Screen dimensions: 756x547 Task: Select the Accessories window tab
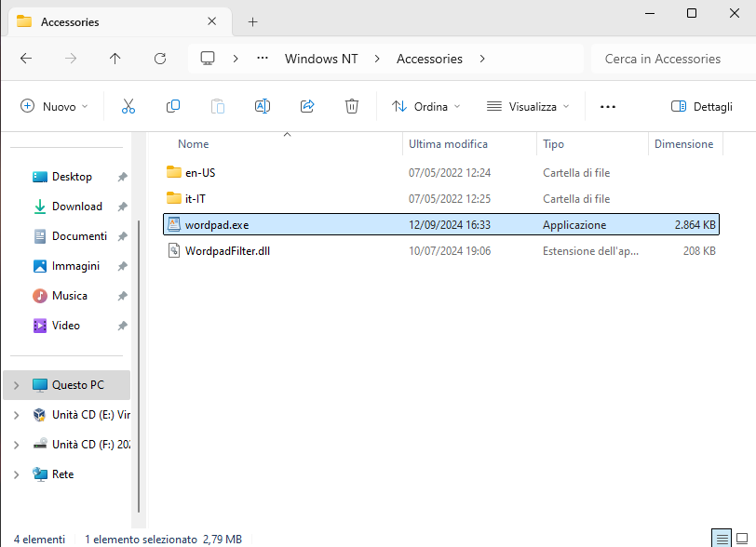pyautogui.click(x=119, y=21)
